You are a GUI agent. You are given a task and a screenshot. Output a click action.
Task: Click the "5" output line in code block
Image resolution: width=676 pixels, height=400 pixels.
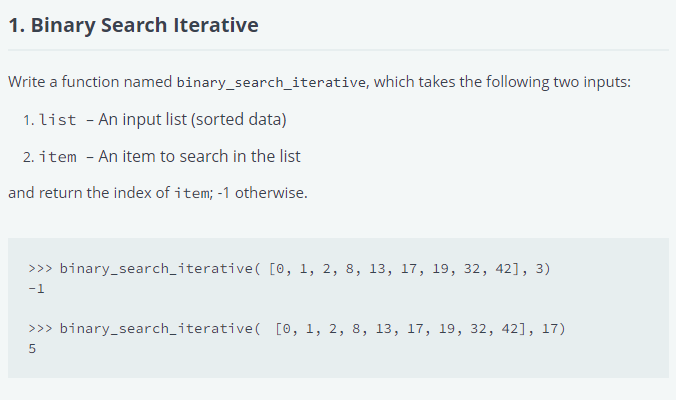click(x=33, y=347)
